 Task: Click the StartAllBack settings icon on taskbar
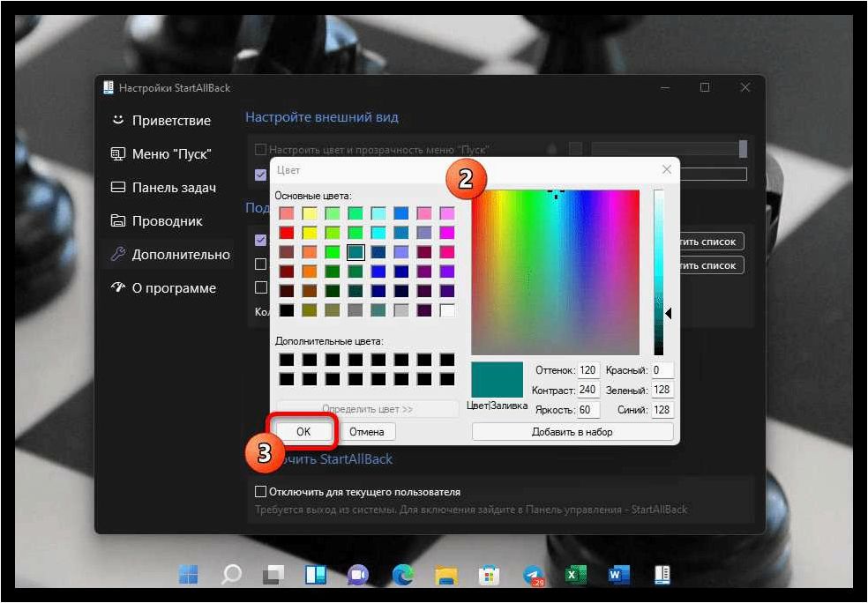pyautogui.click(x=662, y=576)
